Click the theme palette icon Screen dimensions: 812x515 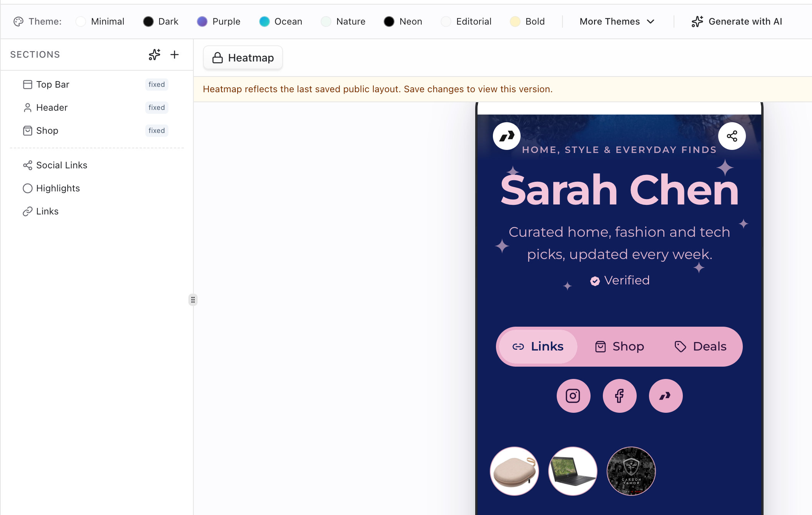[x=18, y=22]
